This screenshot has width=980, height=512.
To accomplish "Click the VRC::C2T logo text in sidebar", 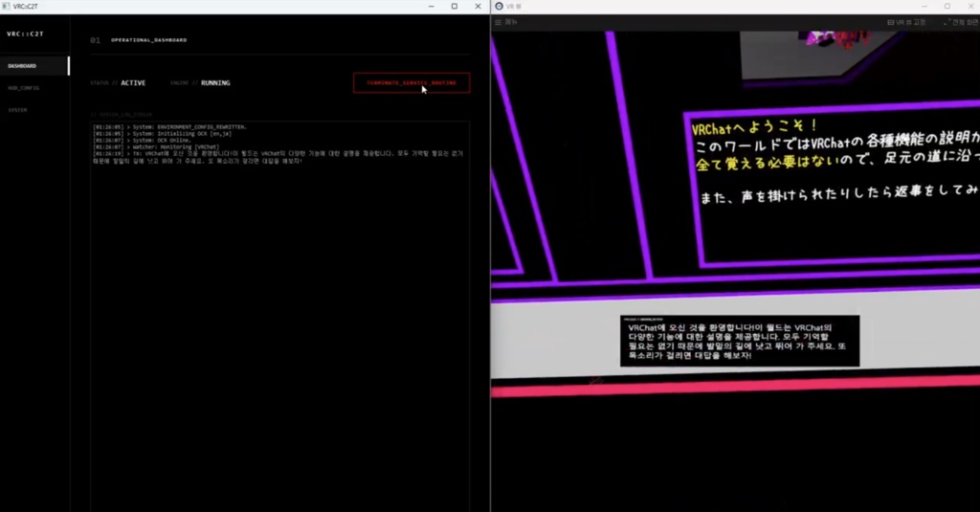I will (x=26, y=33).
